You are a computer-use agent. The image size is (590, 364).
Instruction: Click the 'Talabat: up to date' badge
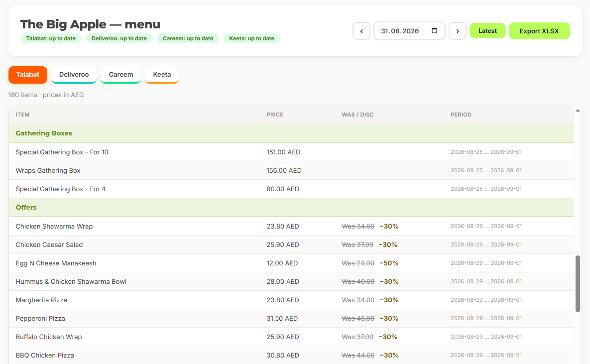51,38
